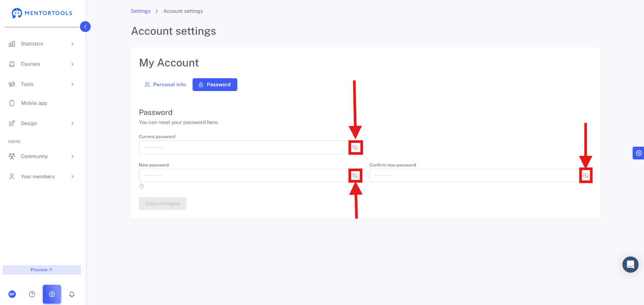Click the MentorTools logo
This screenshot has width=644, height=305.
point(42,13)
